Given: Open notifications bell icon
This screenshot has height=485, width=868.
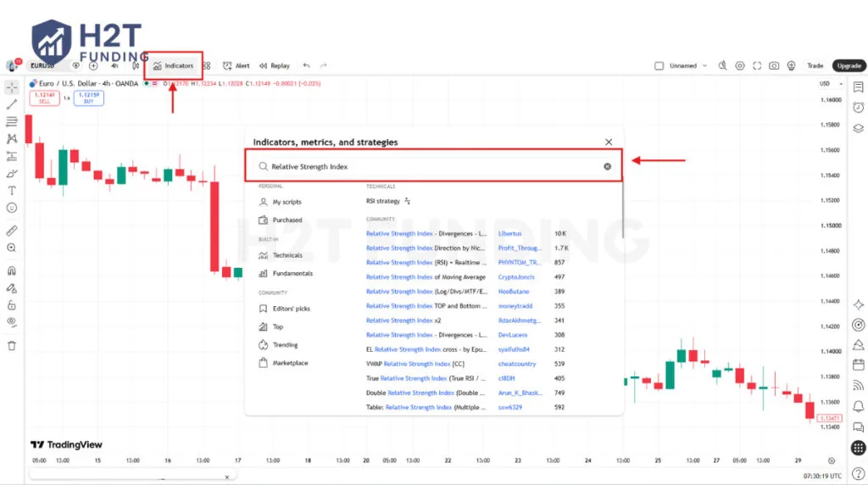Looking at the screenshot, I should (858, 406).
